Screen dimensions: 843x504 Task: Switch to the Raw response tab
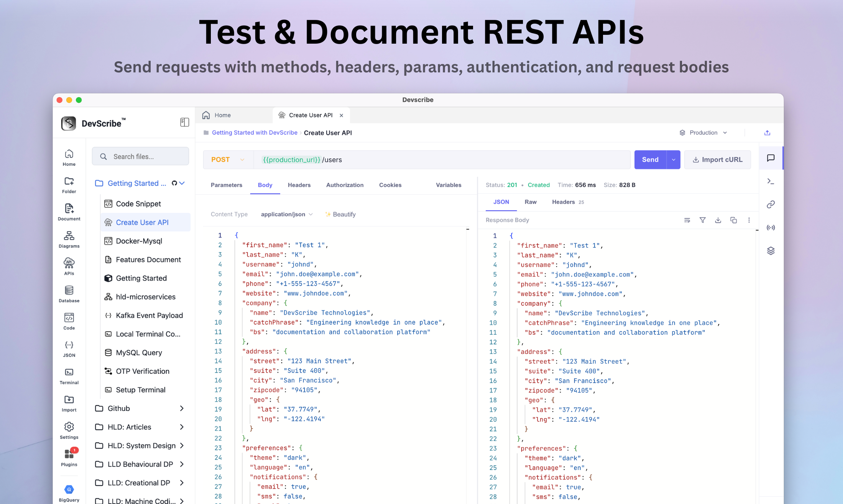click(530, 202)
